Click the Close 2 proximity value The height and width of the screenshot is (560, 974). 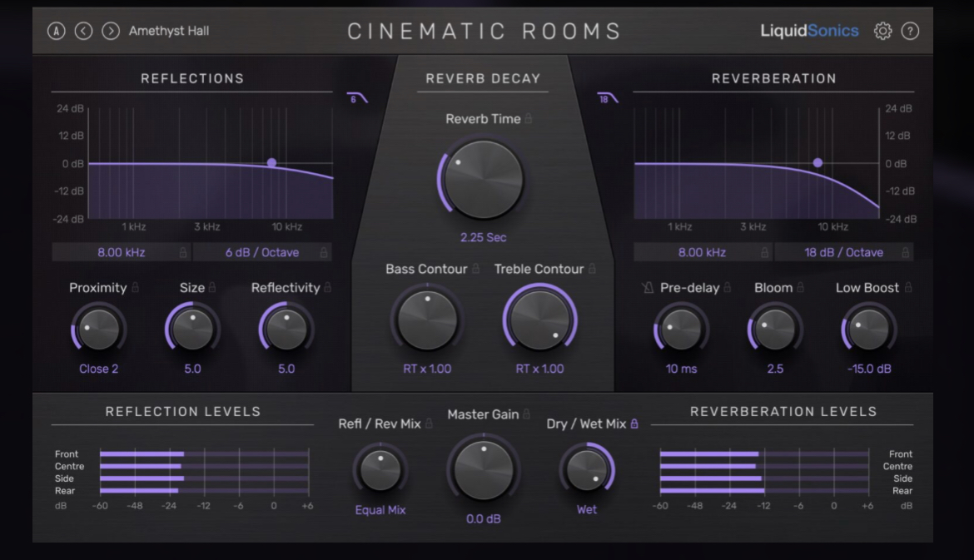pos(98,369)
